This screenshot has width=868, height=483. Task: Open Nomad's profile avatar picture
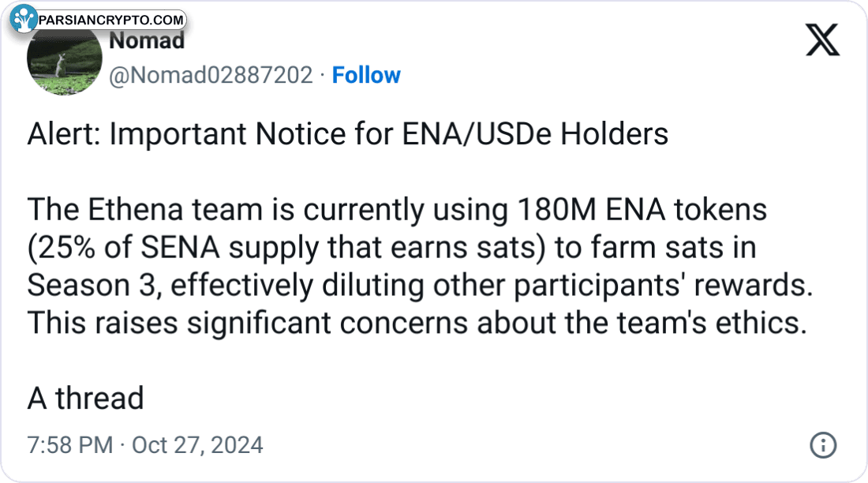[65, 65]
